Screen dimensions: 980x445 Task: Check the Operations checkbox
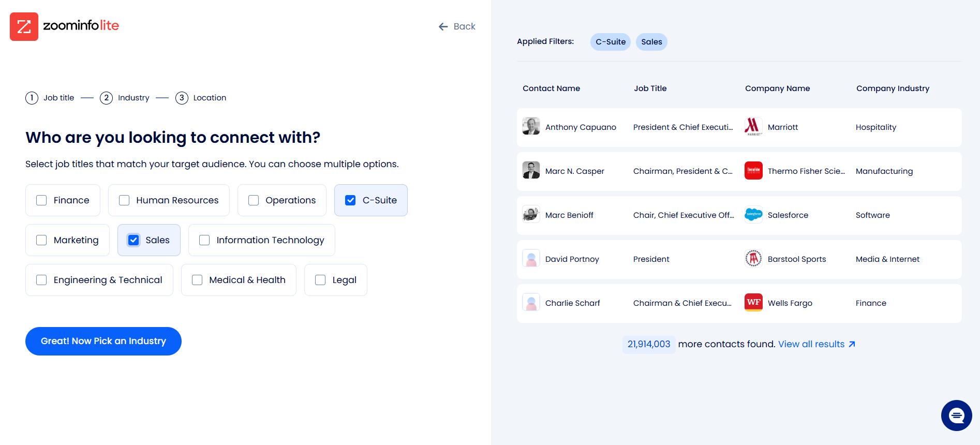pyautogui.click(x=254, y=200)
